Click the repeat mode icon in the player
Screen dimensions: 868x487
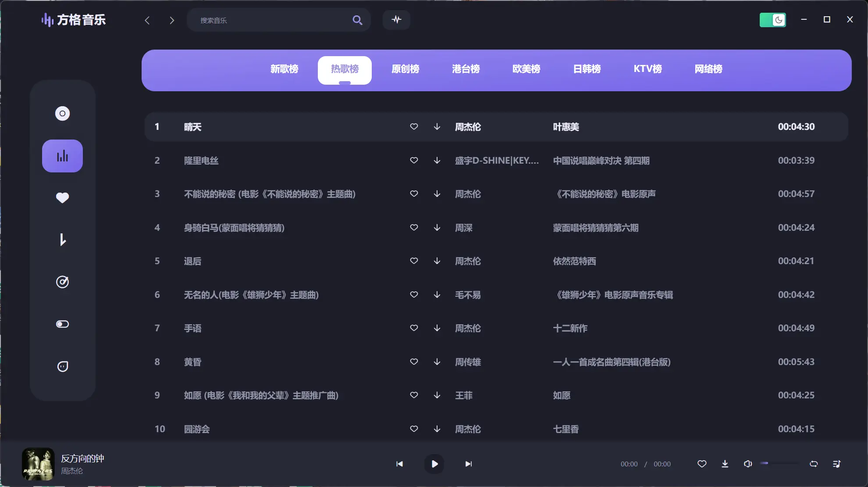[x=813, y=464]
